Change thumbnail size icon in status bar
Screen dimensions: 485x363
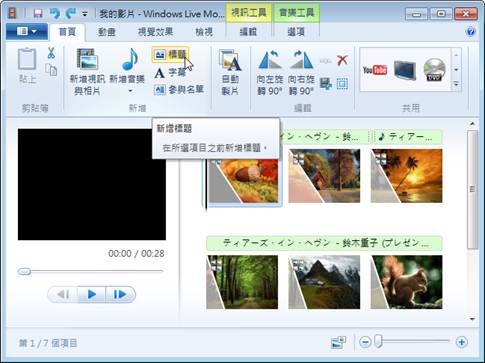pos(338,342)
